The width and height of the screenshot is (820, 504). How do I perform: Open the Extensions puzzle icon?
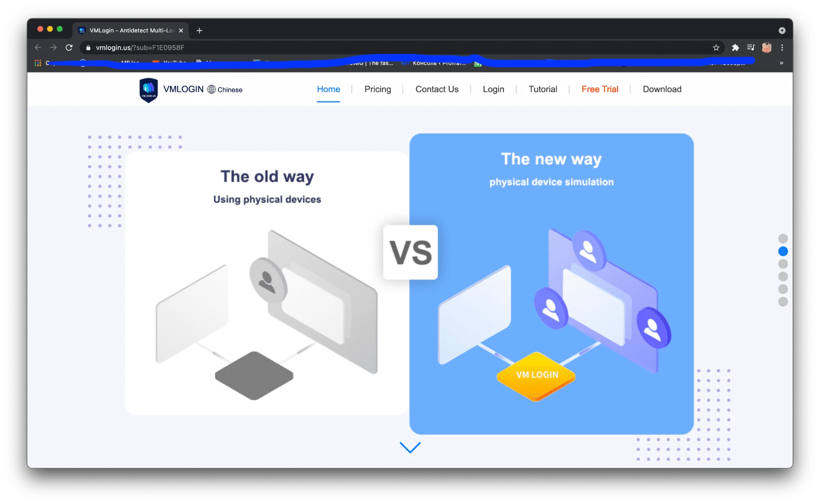(x=735, y=48)
